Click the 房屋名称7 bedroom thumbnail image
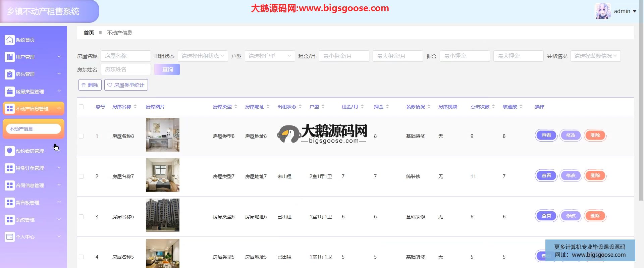 (x=163, y=175)
